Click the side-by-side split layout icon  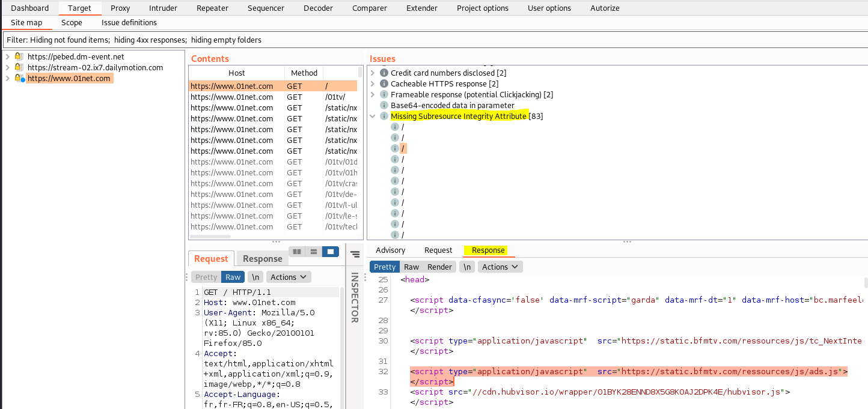(x=296, y=252)
